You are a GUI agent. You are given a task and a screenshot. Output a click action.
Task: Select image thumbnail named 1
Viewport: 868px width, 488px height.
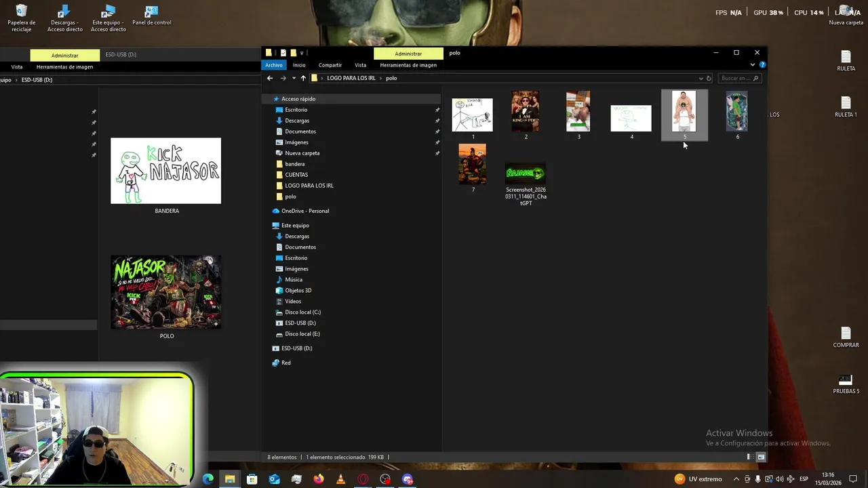tap(473, 115)
